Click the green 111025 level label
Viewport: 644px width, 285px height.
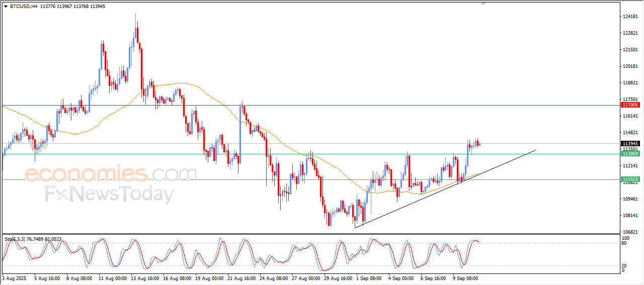tap(630, 179)
